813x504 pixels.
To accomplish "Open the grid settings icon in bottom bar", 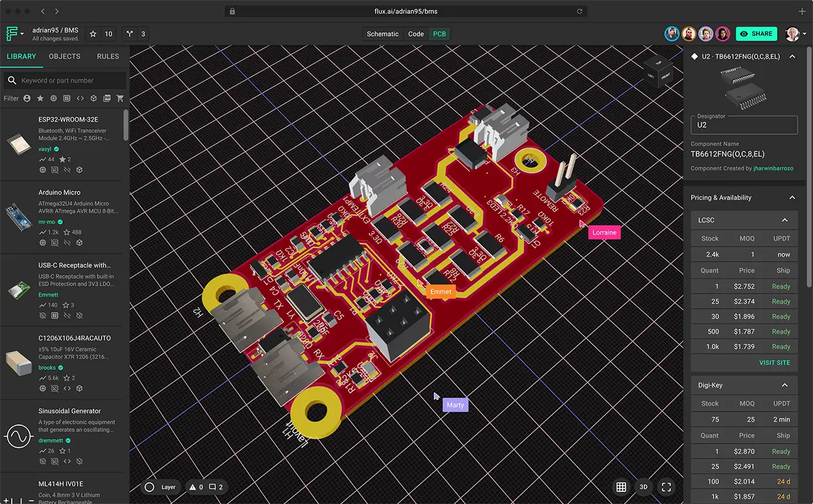I will pos(621,487).
